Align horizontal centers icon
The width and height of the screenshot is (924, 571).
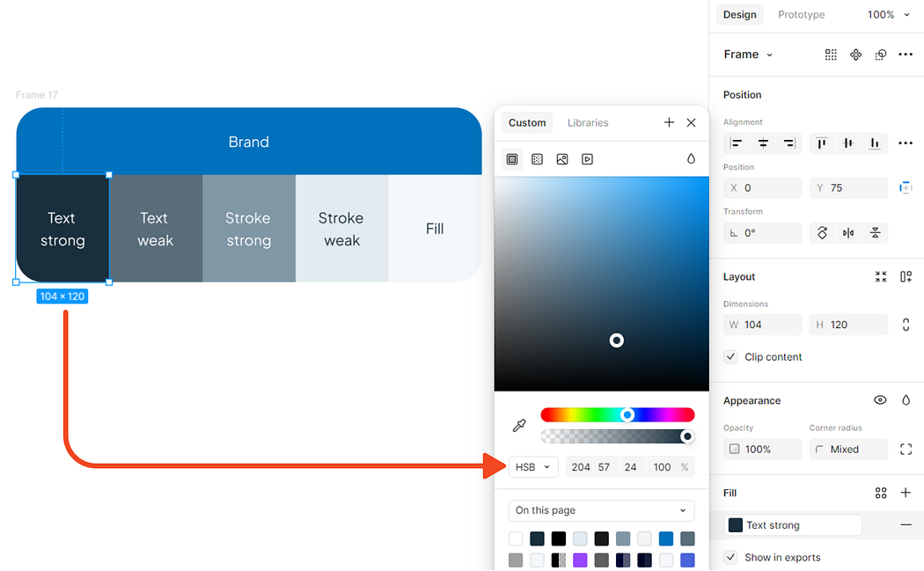[x=763, y=143]
